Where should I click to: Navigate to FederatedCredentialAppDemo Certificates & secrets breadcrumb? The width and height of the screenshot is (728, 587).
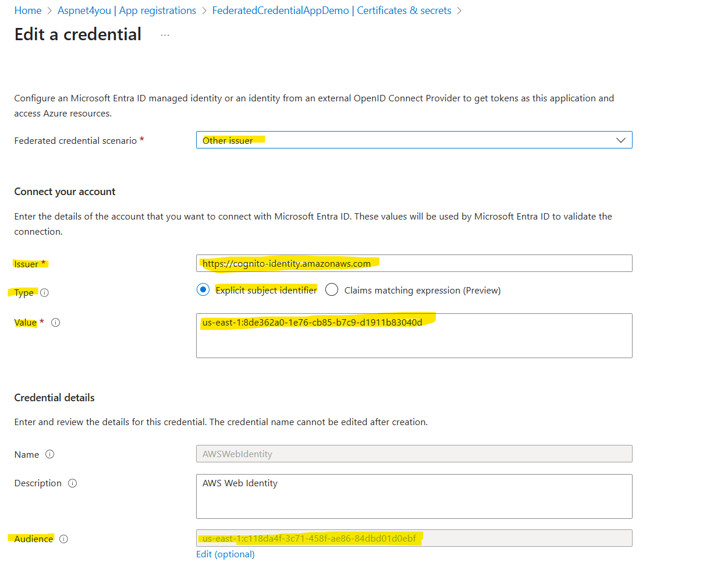[x=332, y=10]
